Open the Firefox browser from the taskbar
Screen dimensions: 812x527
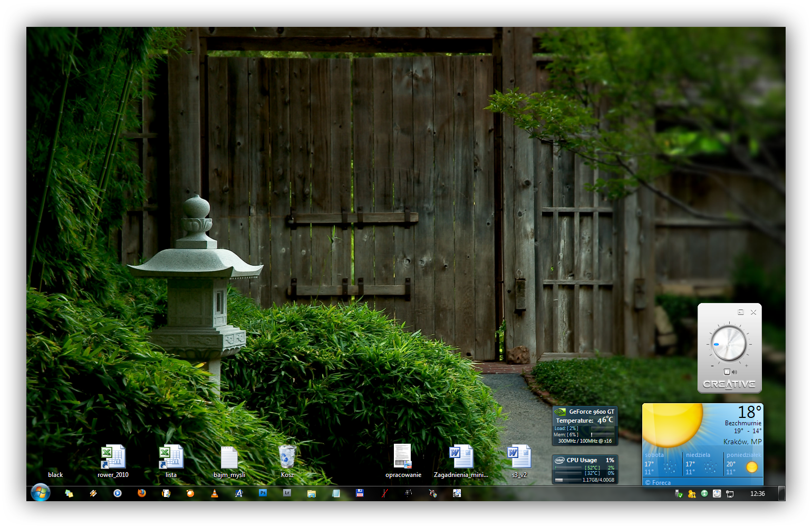point(142,493)
